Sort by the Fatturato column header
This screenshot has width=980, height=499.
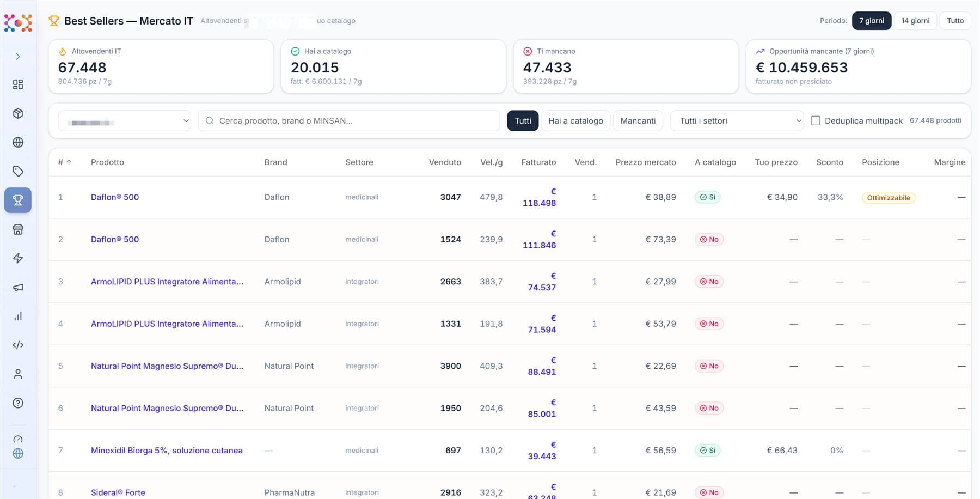pyautogui.click(x=538, y=162)
